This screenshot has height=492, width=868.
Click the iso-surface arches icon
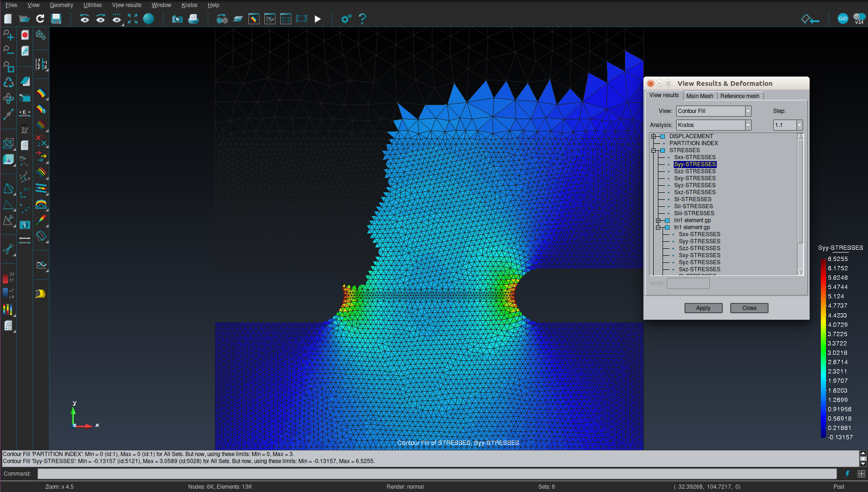[41, 204]
